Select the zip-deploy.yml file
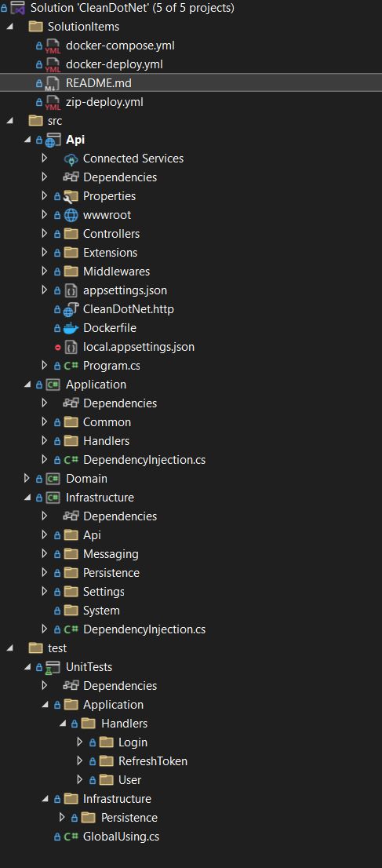This screenshot has width=382, height=868. point(104,102)
